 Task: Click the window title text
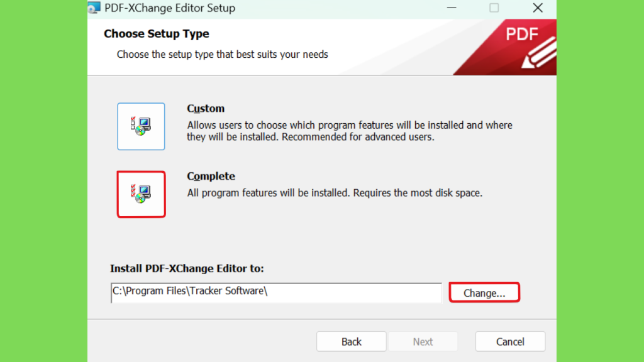(x=170, y=8)
